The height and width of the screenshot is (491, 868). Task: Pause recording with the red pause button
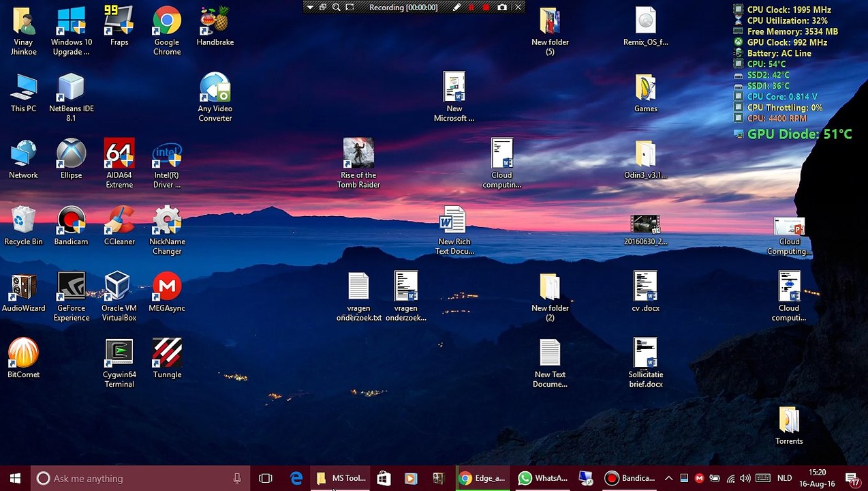click(471, 8)
